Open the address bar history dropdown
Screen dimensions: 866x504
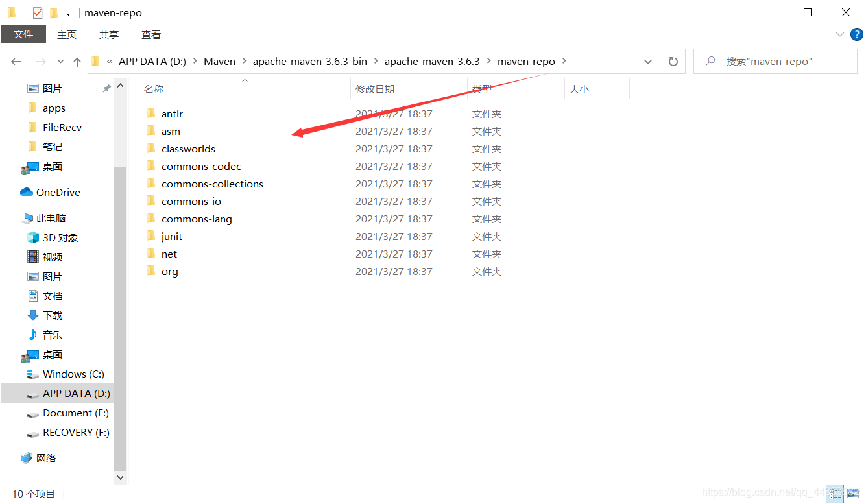click(647, 62)
